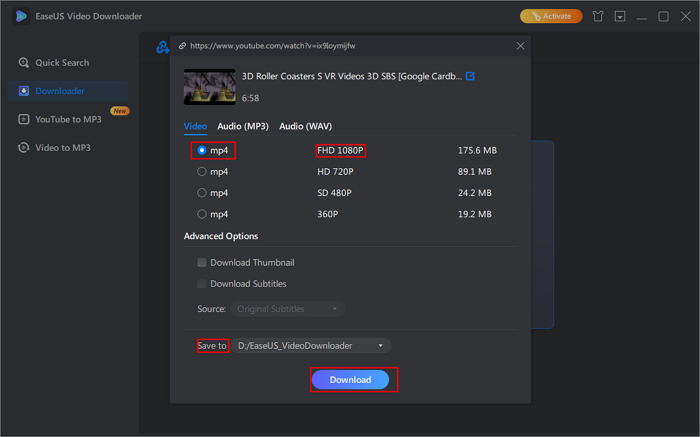Open the Save to folder path dropdown
700x437 pixels.
tap(311, 346)
